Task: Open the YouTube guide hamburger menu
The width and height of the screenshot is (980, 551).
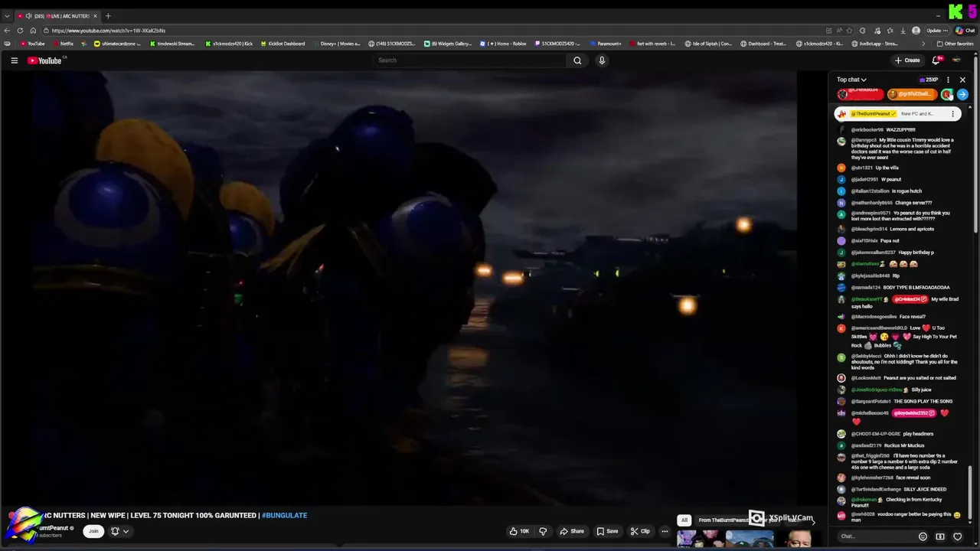Action: [x=14, y=60]
